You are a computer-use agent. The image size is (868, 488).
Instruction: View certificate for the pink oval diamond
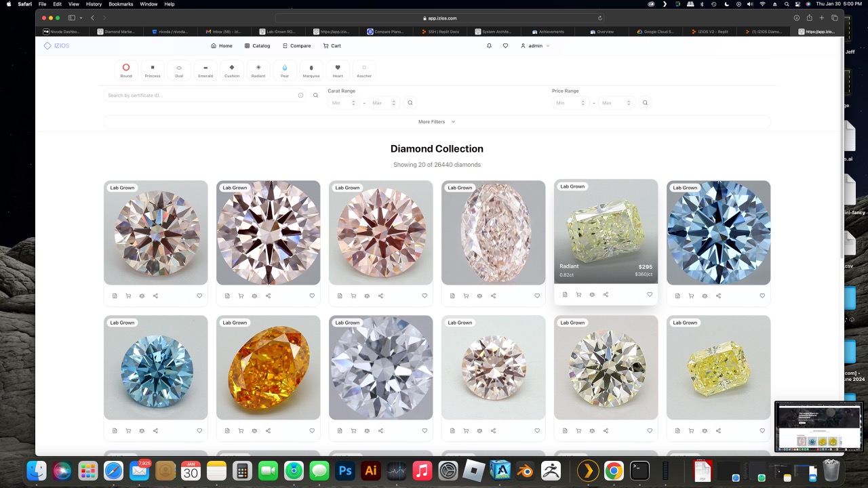(452, 296)
